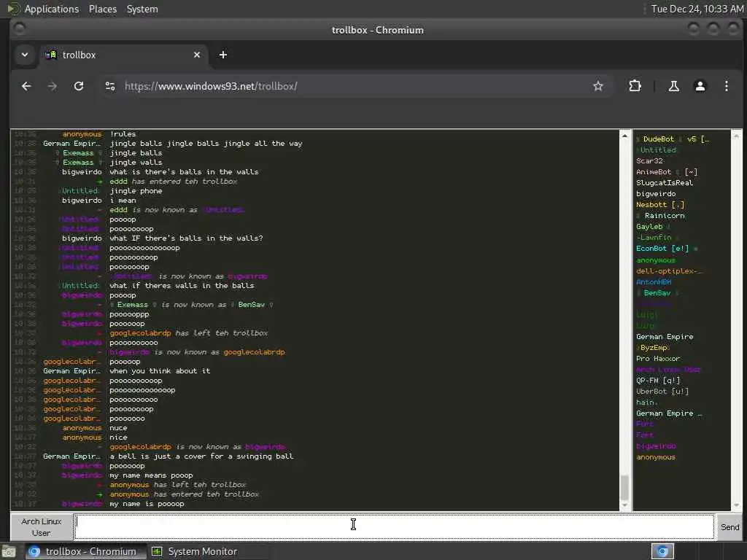Screen dimensions: 747x560
Task: Click user list scrollbar up arrow
Action: coord(736,136)
